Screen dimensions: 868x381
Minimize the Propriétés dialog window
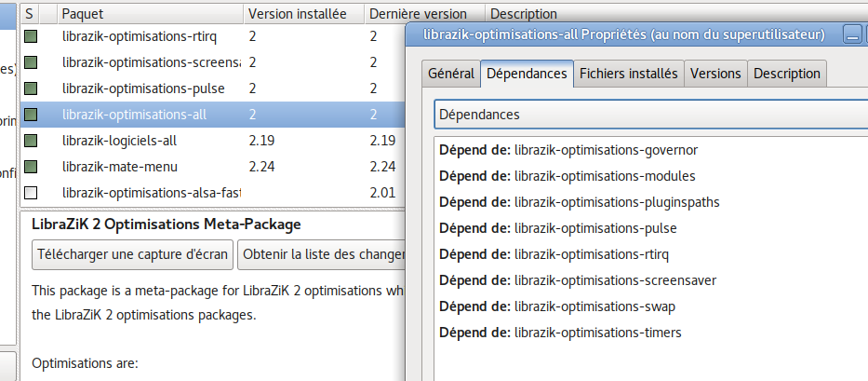tap(851, 35)
